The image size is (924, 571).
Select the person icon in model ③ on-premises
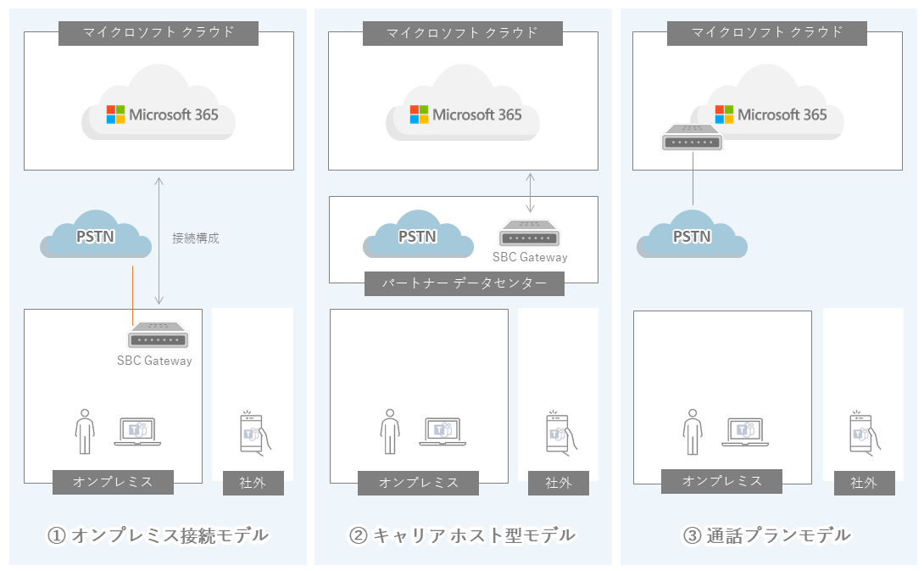(x=693, y=432)
